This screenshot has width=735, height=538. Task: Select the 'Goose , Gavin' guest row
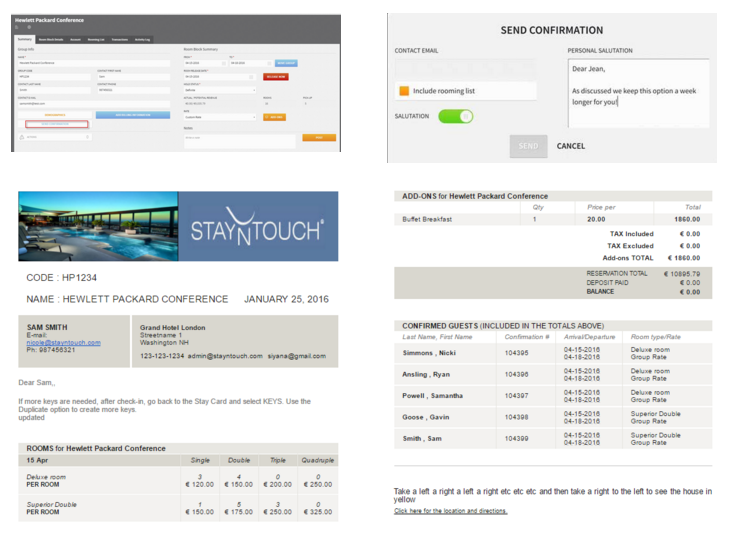tap(553, 417)
